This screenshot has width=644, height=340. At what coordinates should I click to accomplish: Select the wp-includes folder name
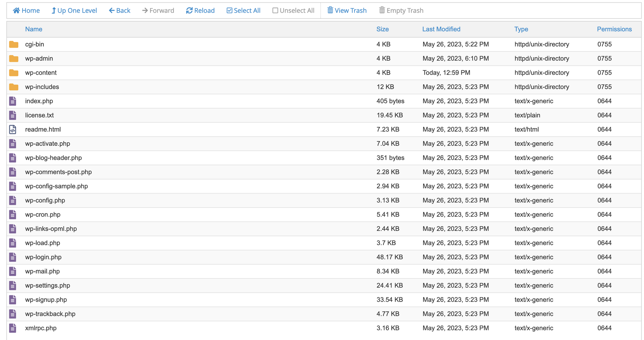pyautogui.click(x=42, y=87)
